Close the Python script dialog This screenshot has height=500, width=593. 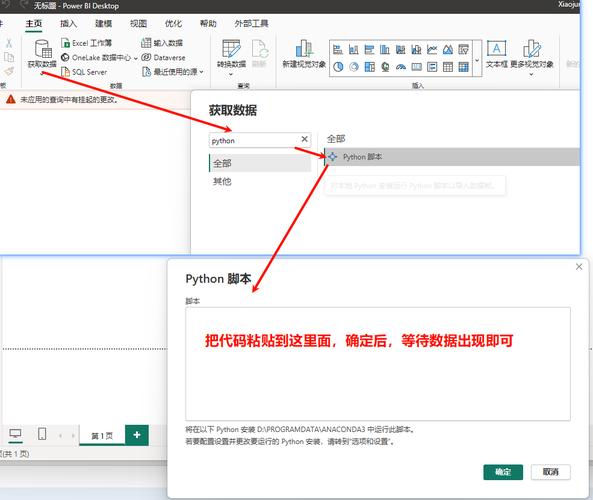[579, 267]
